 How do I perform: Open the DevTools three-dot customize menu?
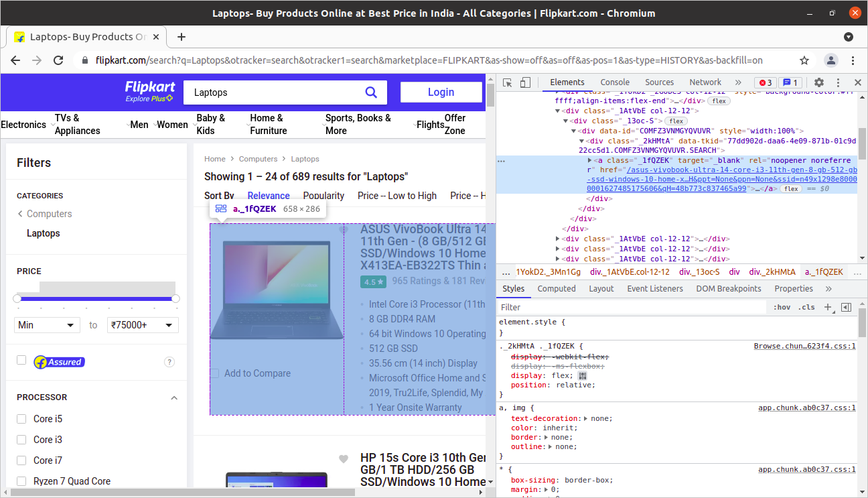coord(838,82)
